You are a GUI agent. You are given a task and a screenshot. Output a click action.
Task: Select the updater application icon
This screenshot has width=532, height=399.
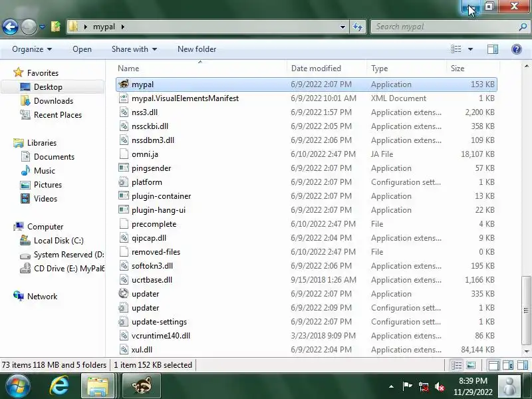pos(124,293)
